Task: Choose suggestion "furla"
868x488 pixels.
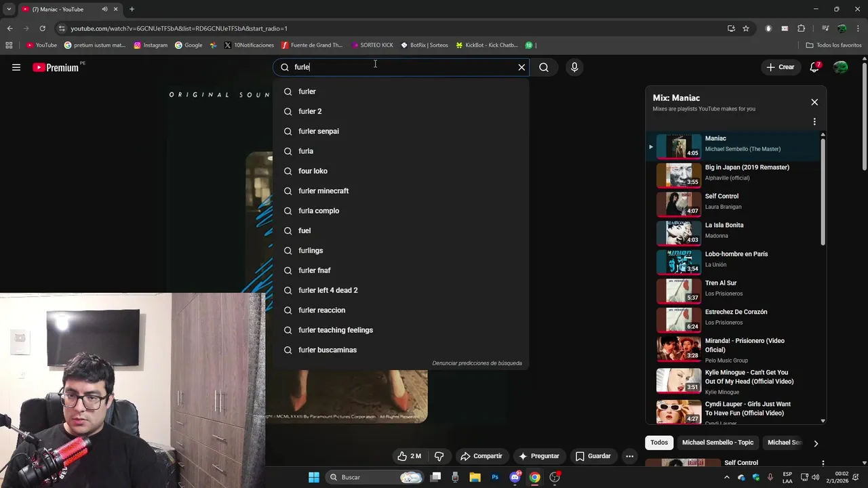Action: (401, 151)
